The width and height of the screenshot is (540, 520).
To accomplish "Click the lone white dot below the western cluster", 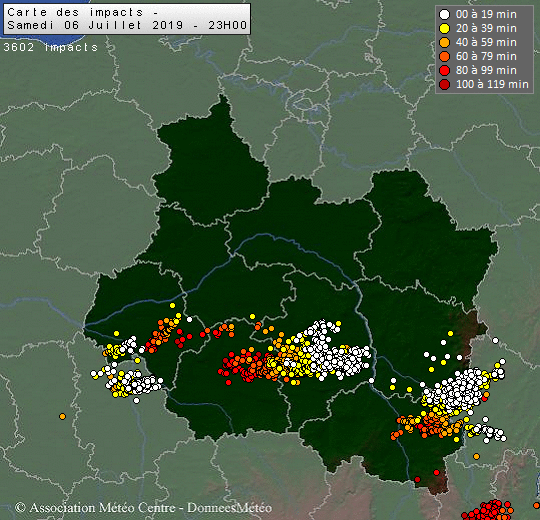I will pos(136,401).
